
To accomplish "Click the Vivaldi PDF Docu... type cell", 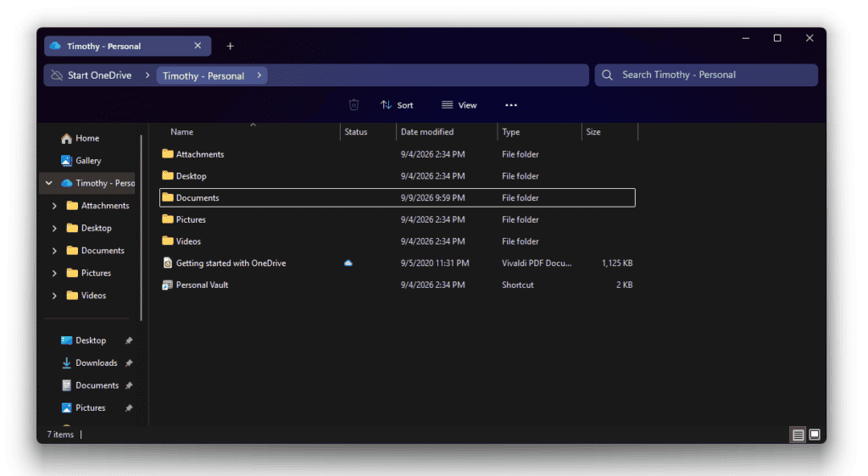I will point(537,263).
